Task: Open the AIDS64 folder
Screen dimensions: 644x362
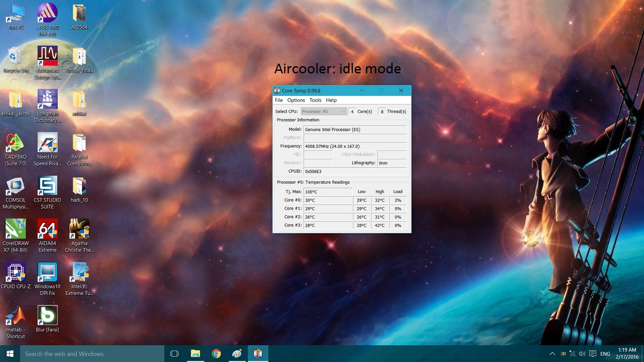Action: [x=79, y=17]
